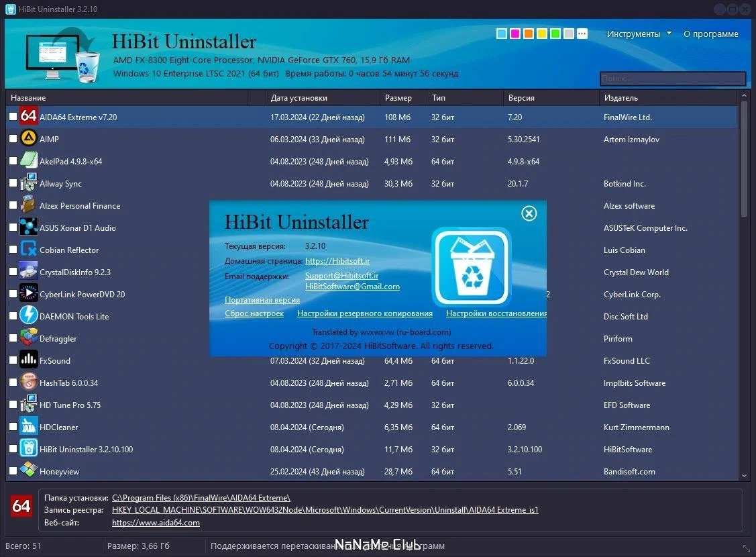Tick the Allway Sync checkbox
756x557 pixels.
pyautogui.click(x=13, y=183)
